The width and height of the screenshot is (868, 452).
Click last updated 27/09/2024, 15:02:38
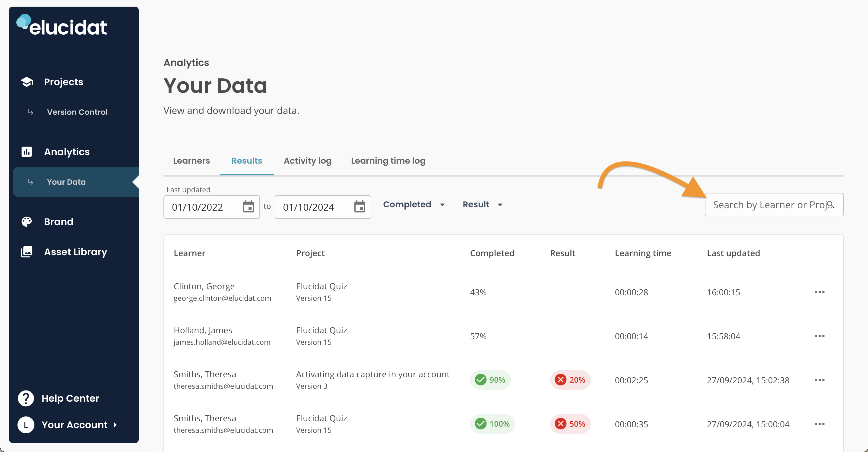tap(748, 380)
